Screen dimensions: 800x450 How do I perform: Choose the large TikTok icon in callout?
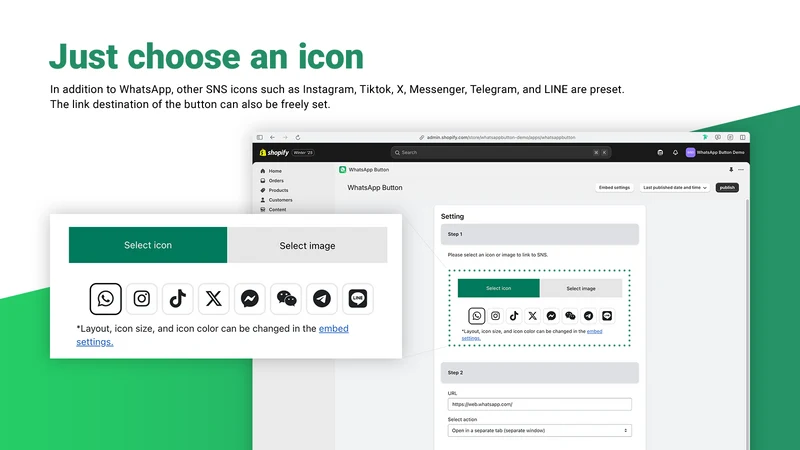click(178, 298)
